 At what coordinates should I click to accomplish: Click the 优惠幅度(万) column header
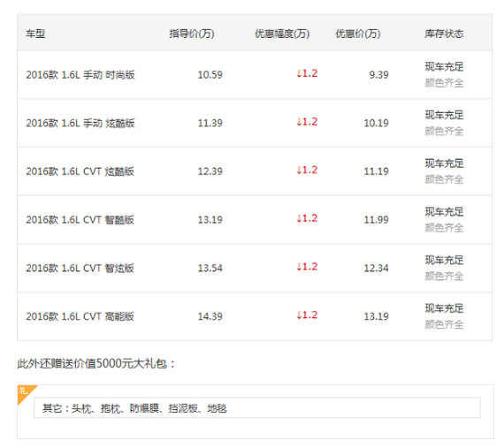(x=282, y=34)
